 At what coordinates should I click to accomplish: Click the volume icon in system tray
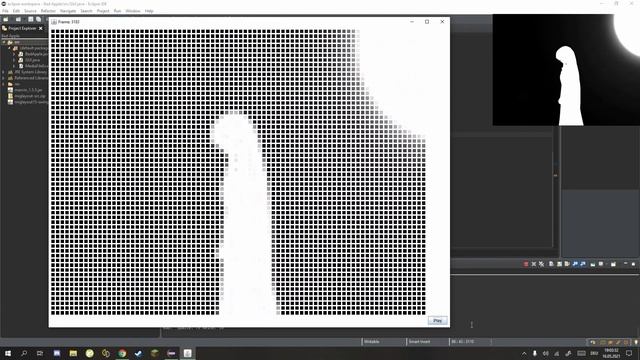[546, 353]
